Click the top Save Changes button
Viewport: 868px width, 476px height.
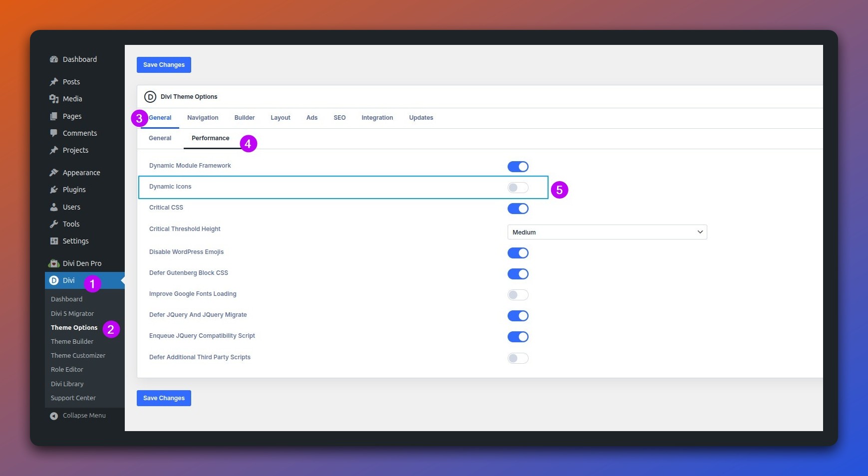point(164,65)
